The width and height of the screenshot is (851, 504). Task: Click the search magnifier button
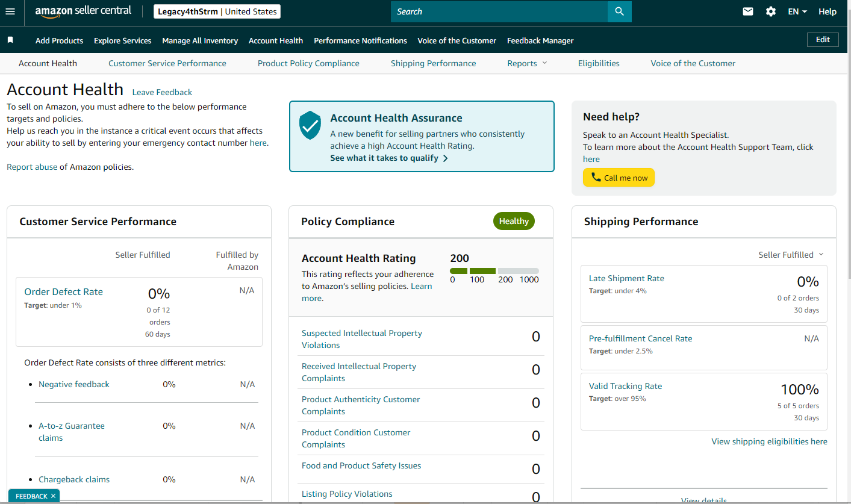click(x=620, y=11)
